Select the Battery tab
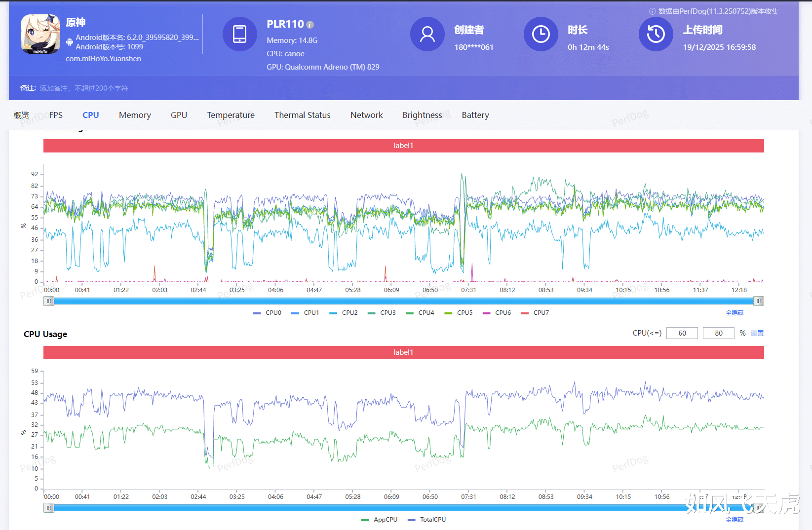Screen dimensions: 812x530 [475, 115]
